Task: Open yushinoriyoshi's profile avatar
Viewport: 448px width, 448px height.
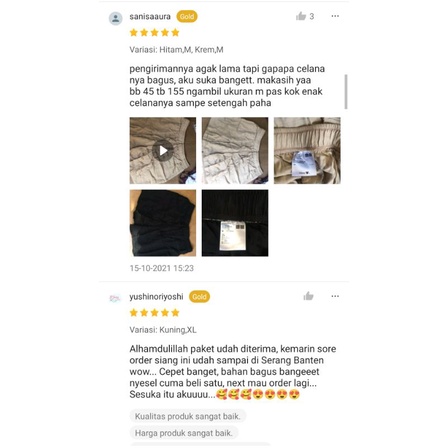Action: 115,298
